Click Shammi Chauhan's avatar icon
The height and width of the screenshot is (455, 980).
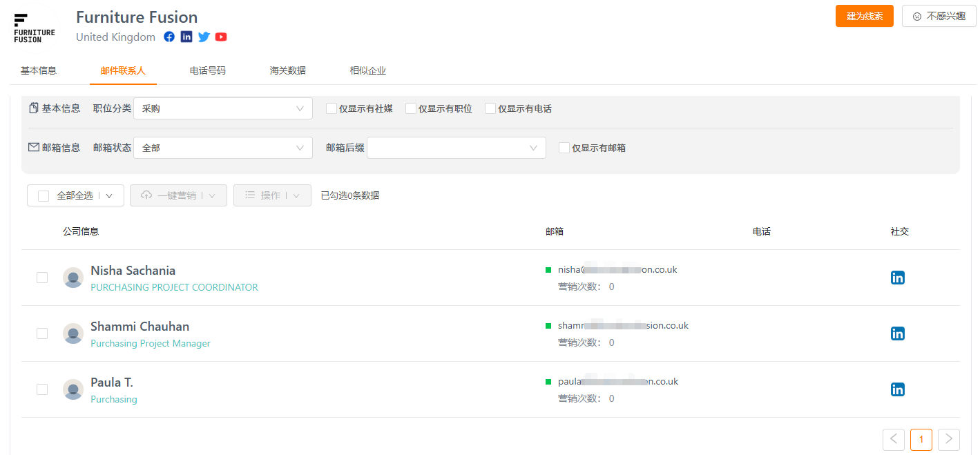click(x=73, y=333)
